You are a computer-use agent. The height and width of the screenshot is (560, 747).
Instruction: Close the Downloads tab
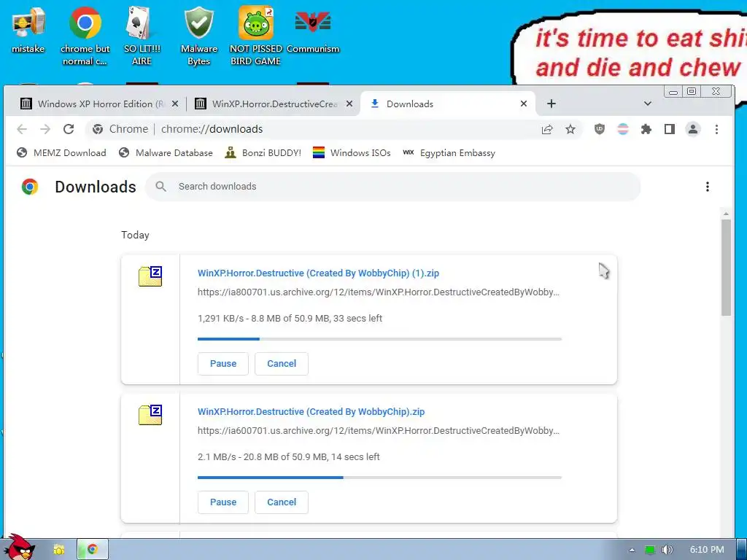pos(524,104)
